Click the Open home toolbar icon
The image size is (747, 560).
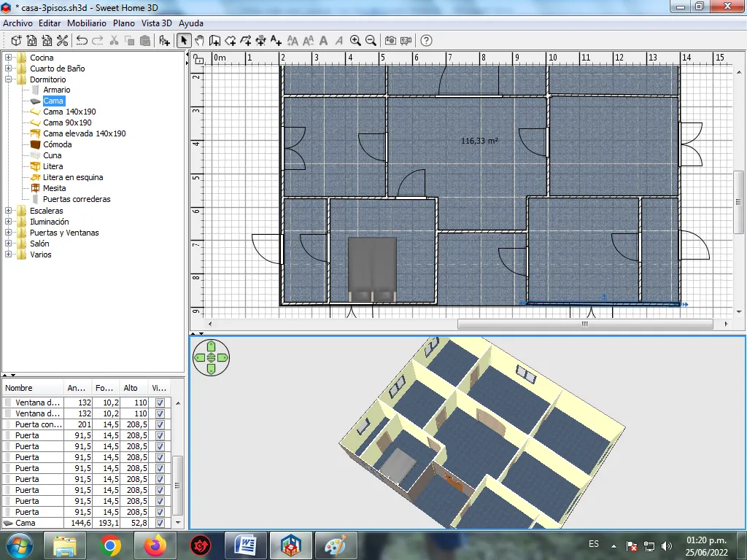click(31, 41)
